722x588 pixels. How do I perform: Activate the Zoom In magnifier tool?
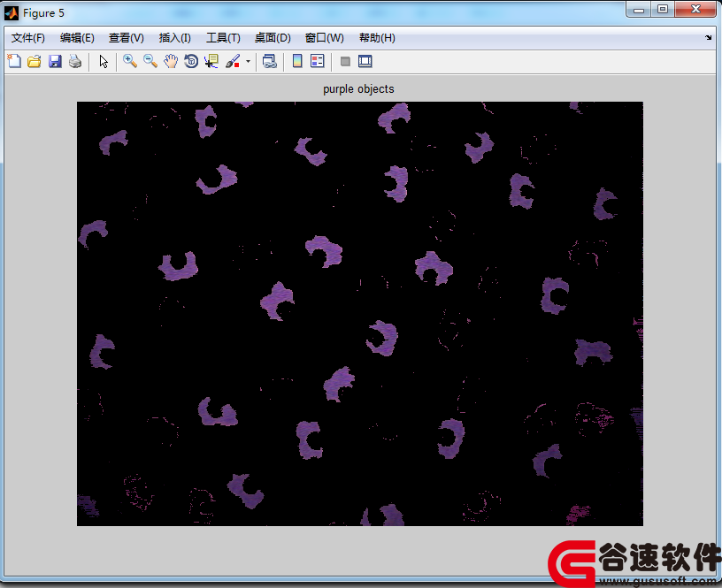[130, 61]
